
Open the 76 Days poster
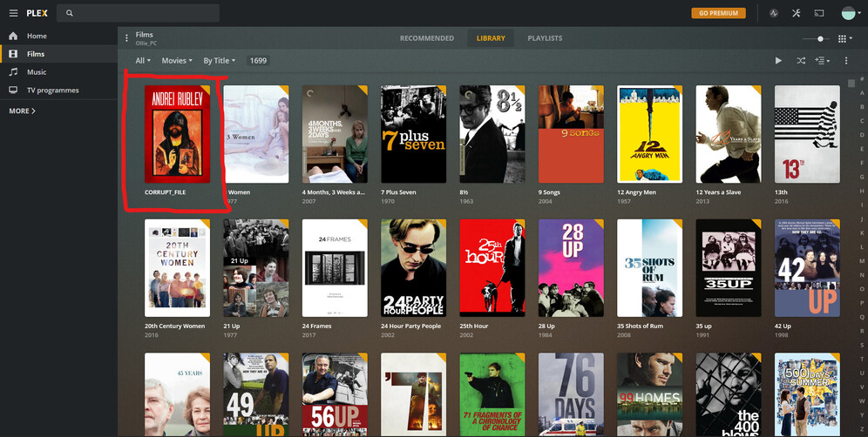572,395
